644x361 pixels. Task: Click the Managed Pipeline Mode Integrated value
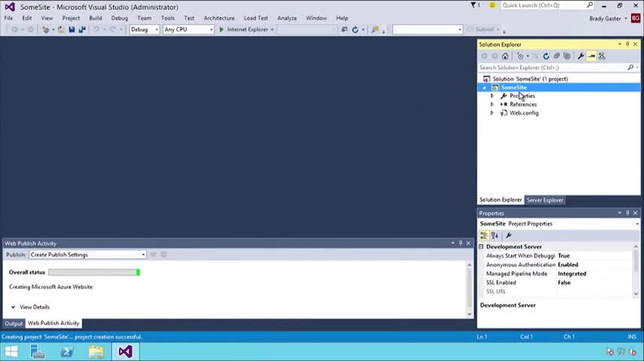572,274
